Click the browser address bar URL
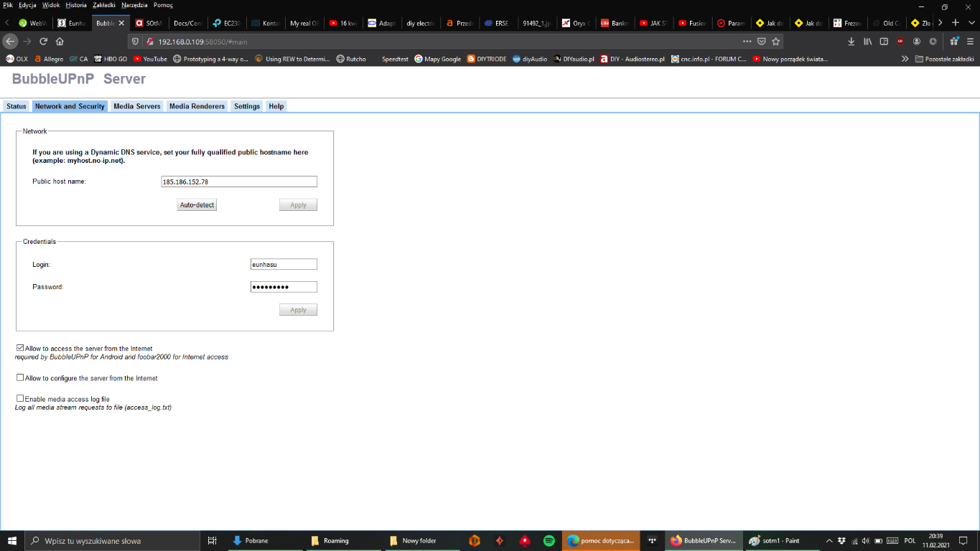Image resolution: width=980 pixels, height=551 pixels. 202,42
